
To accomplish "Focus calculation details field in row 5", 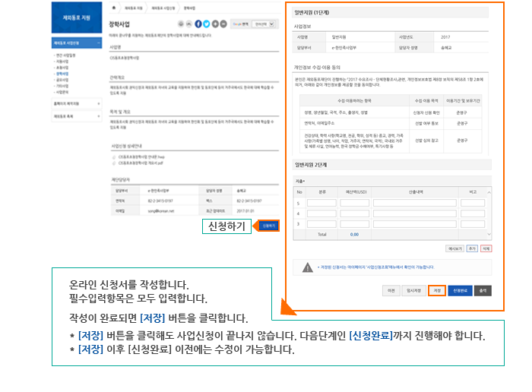I will pyautogui.click(x=415, y=203).
